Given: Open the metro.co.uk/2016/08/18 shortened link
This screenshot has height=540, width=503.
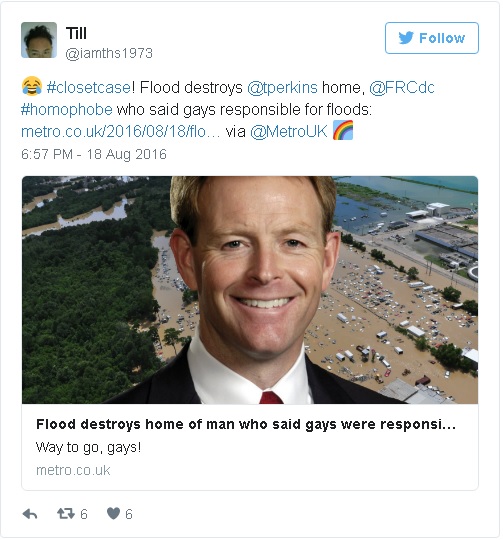Looking at the screenshot, I should [x=120, y=132].
